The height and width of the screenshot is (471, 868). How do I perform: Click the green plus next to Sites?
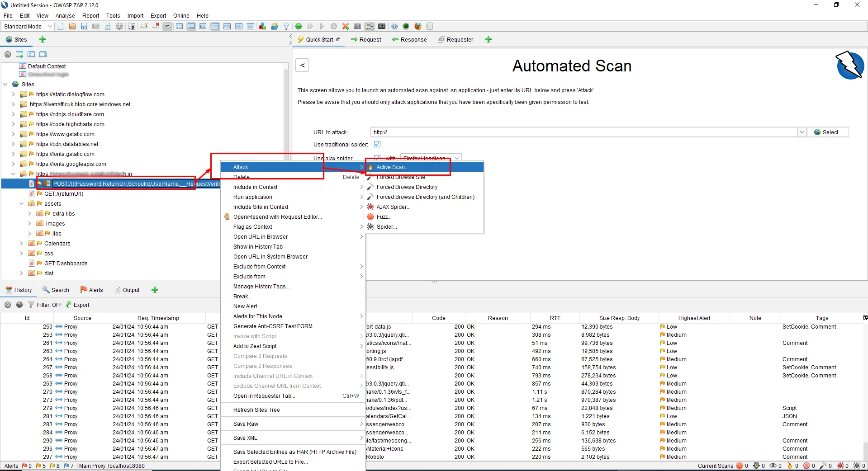43,39
